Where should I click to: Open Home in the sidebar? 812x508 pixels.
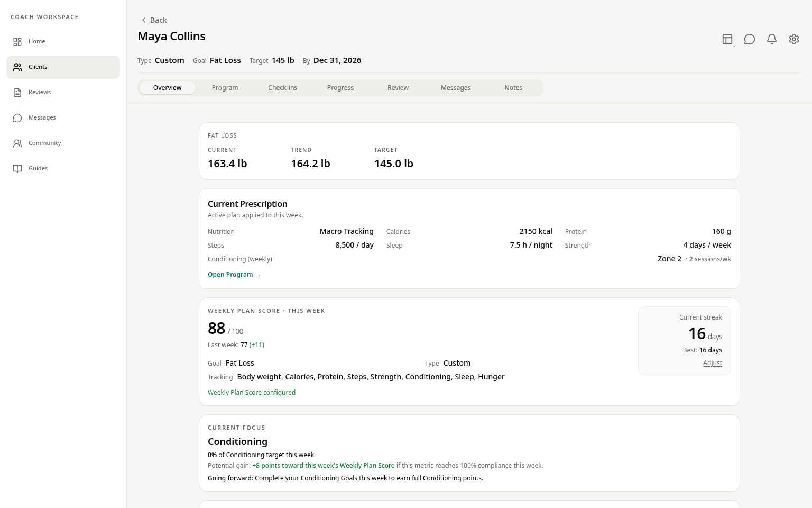tap(63, 41)
